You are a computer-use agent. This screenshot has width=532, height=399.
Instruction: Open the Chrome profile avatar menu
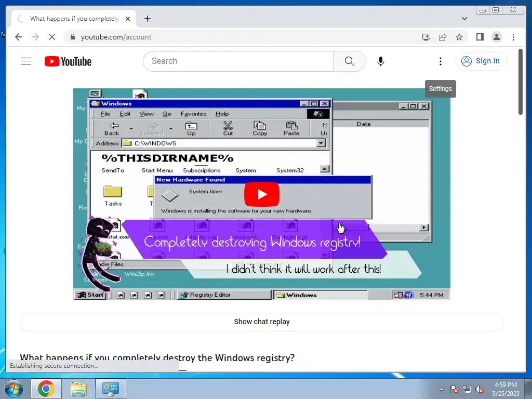pyautogui.click(x=496, y=37)
